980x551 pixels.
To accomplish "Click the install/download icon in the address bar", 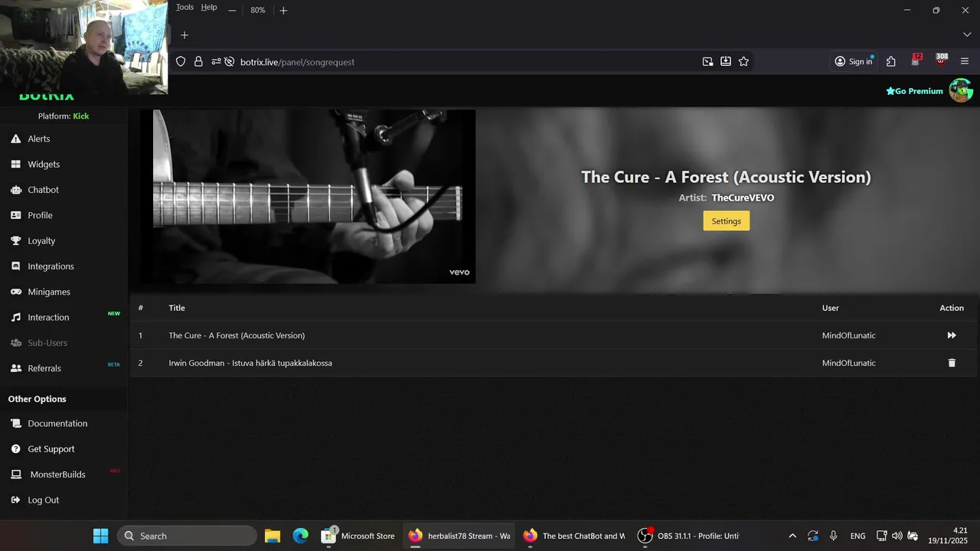I will pos(726,62).
